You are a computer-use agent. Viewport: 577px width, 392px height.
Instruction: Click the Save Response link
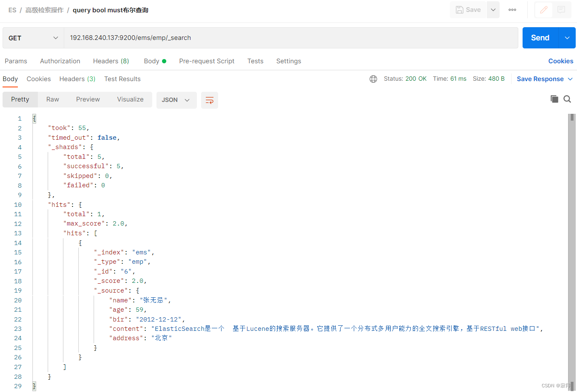tap(540, 79)
